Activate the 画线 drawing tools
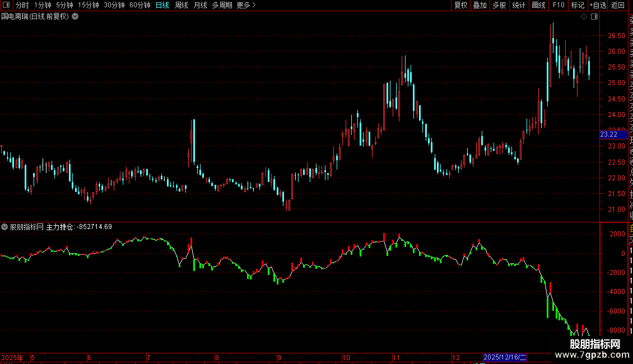This screenshot has width=633, height=364. (x=538, y=5)
